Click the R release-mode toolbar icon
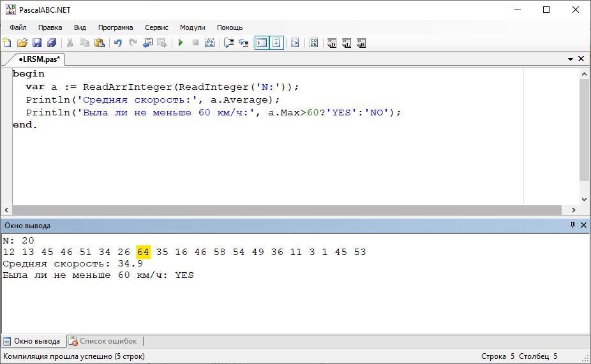Image resolution: width=591 pixels, height=364 pixels. pos(361,43)
